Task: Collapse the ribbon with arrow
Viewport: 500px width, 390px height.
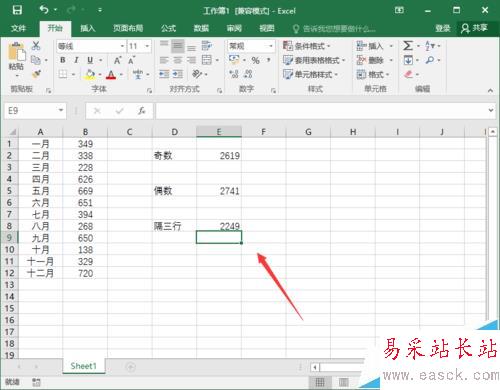Action: [490, 90]
